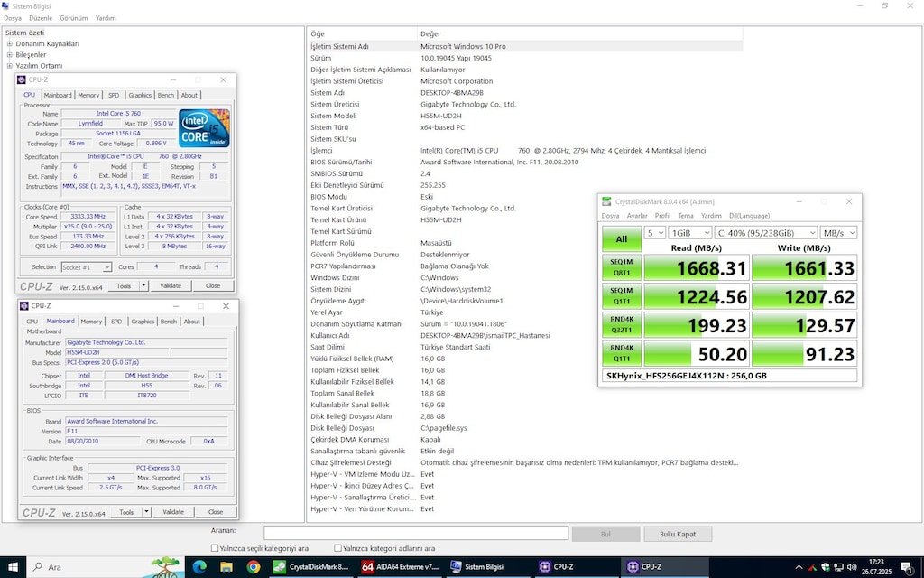This screenshot has width=924, height=578.
Task: Open the Windows Start menu
Action: (x=13, y=567)
